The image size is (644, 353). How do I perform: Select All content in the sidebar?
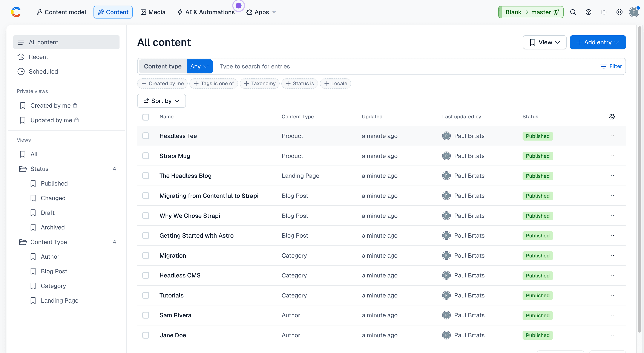click(x=66, y=42)
